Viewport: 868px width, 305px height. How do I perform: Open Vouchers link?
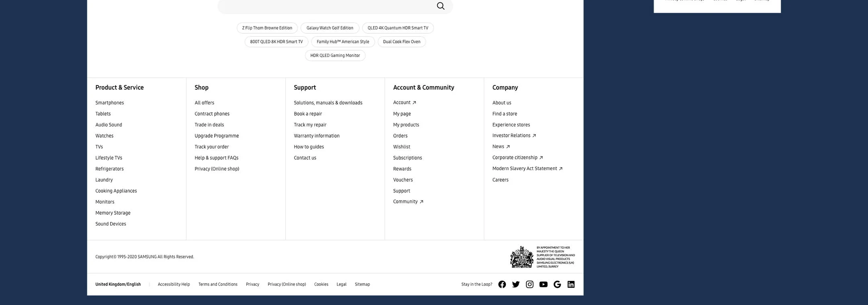pyautogui.click(x=403, y=180)
